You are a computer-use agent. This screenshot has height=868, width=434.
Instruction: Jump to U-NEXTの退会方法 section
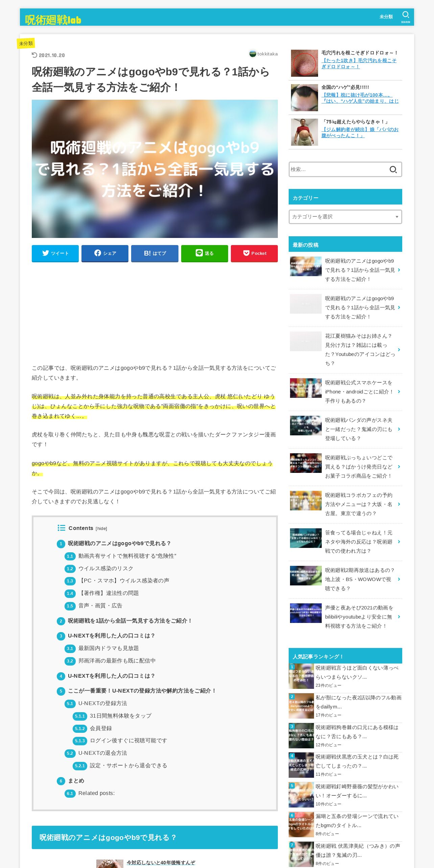coord(103,753)
